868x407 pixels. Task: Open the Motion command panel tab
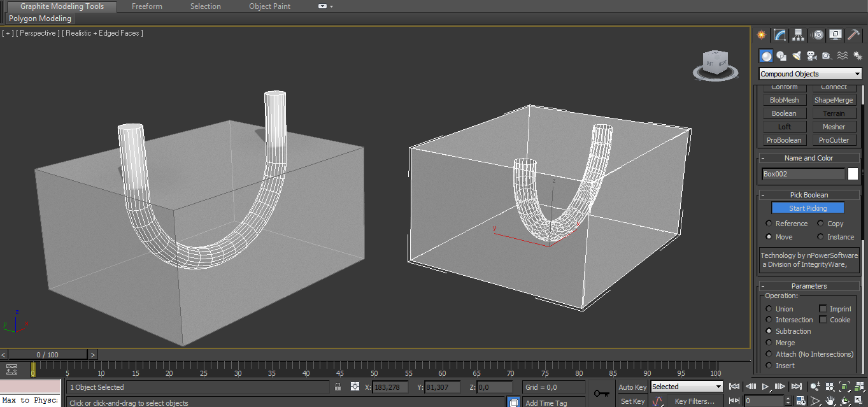pyautogui.click(x=818, y=35)
